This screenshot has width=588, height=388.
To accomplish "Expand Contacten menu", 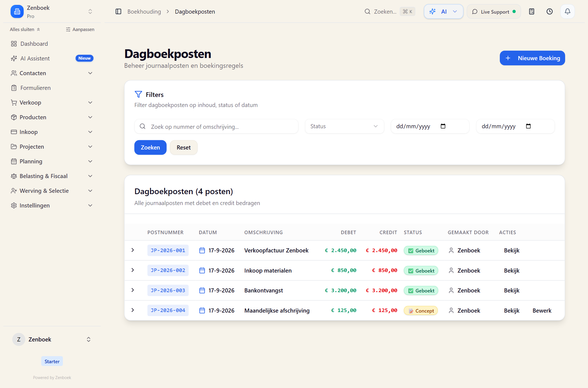I will (x=52, y=73).
